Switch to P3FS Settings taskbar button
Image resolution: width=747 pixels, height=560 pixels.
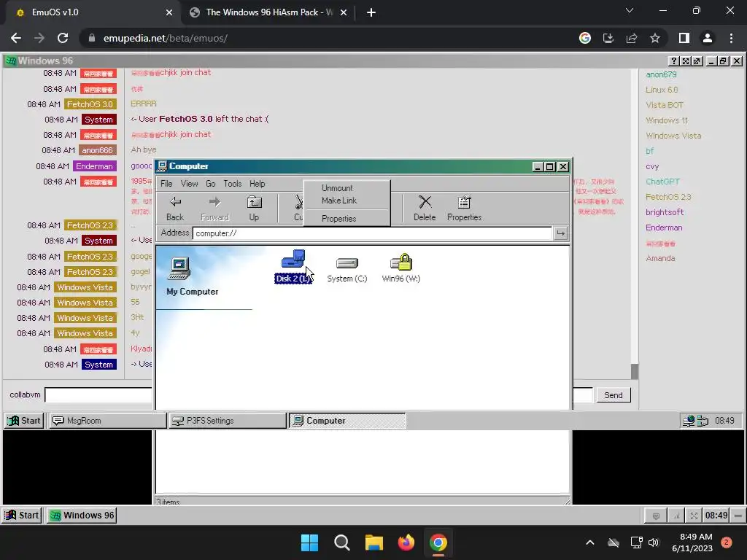[228, 421]
